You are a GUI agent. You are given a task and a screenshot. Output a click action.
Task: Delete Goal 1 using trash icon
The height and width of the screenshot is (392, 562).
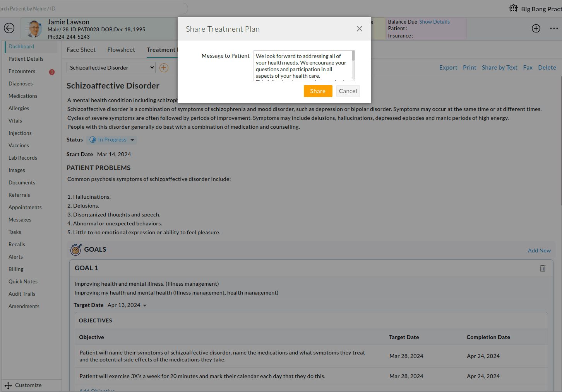pos(543,268)
